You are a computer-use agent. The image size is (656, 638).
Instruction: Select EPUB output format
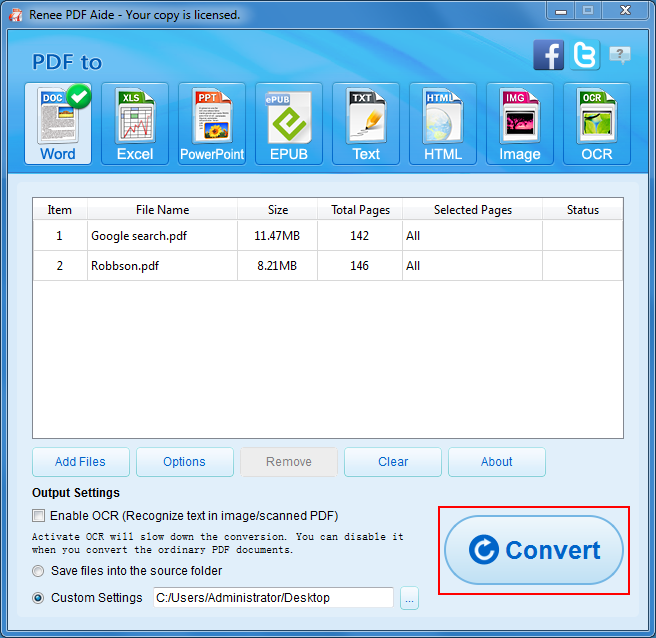pyautogui.click(x=289, y=124)
